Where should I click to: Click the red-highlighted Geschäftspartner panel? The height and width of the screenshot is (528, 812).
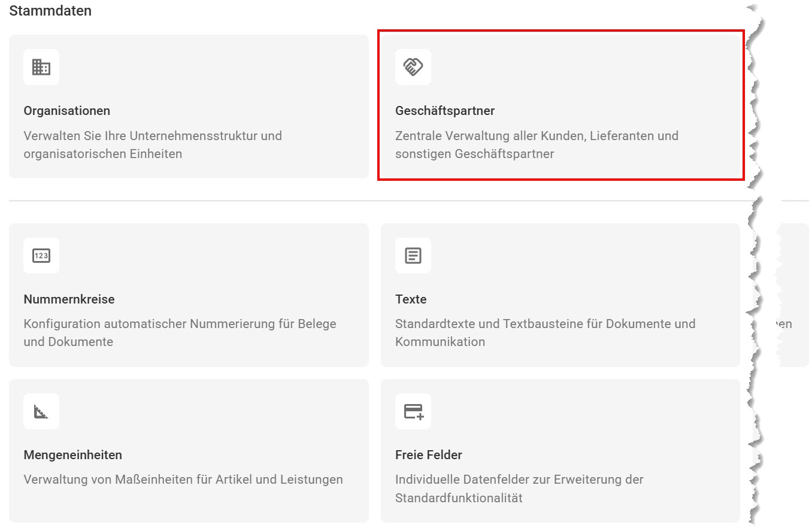(561, 105)
